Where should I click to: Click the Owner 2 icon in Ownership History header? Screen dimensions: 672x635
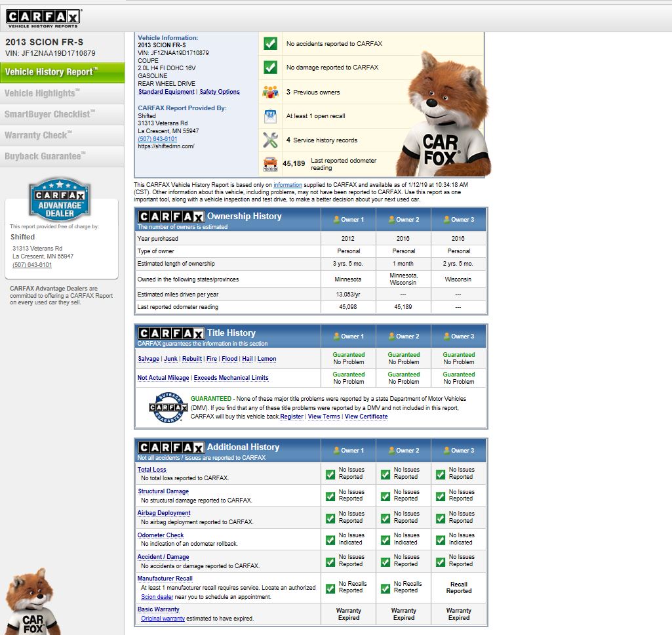391,220
